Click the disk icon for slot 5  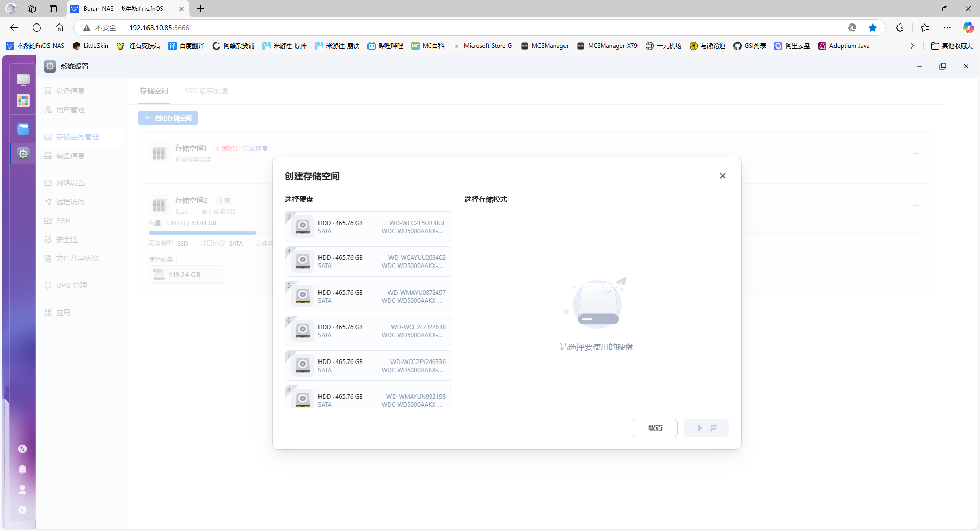[x=303, y=296]
